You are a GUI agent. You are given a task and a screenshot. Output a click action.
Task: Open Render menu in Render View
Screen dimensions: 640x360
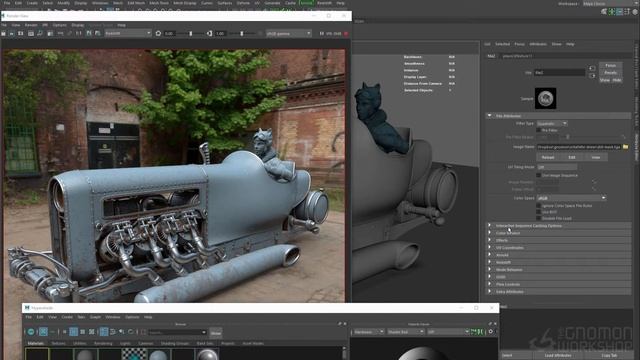point(31,25)
